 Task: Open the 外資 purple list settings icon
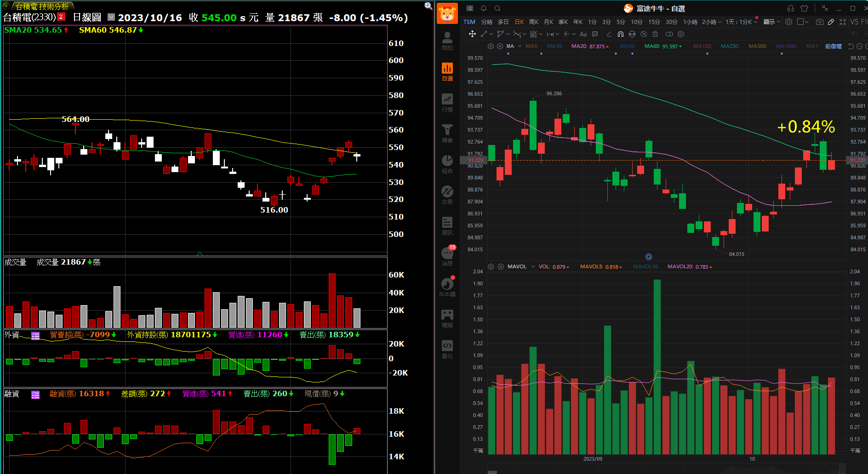pos(35,335)
